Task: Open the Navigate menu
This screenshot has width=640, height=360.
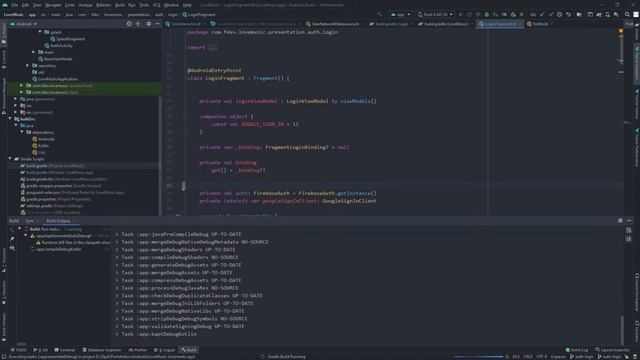Action: 53,5
